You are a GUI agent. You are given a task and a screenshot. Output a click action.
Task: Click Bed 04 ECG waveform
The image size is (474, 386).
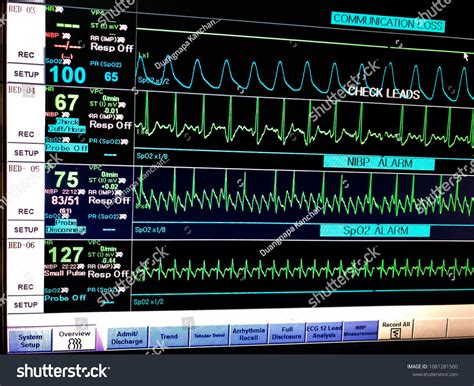tap(305, 122)
